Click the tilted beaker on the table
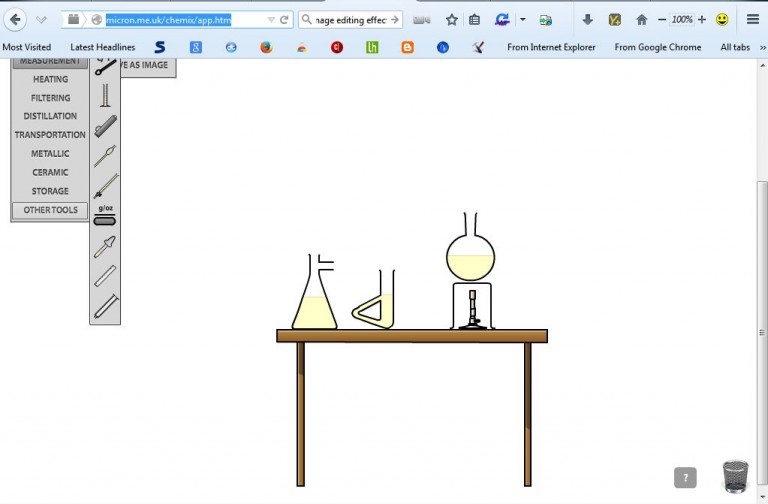 pos(374,299)
